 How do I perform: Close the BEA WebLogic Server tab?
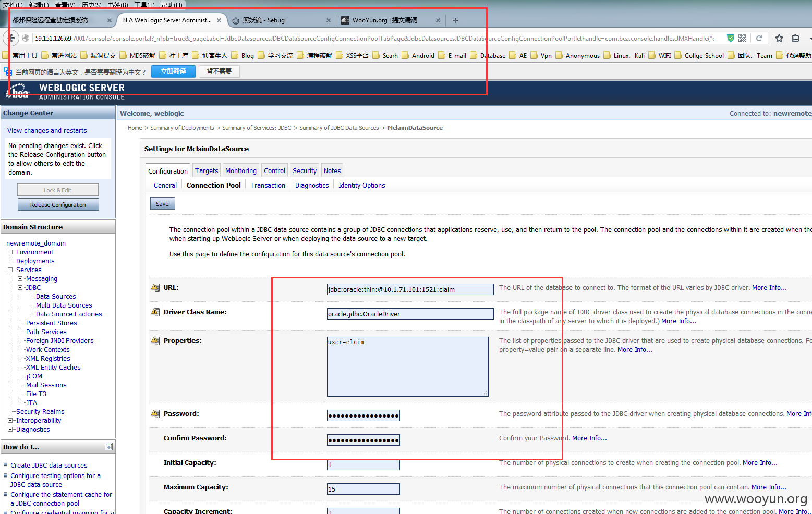219,20
